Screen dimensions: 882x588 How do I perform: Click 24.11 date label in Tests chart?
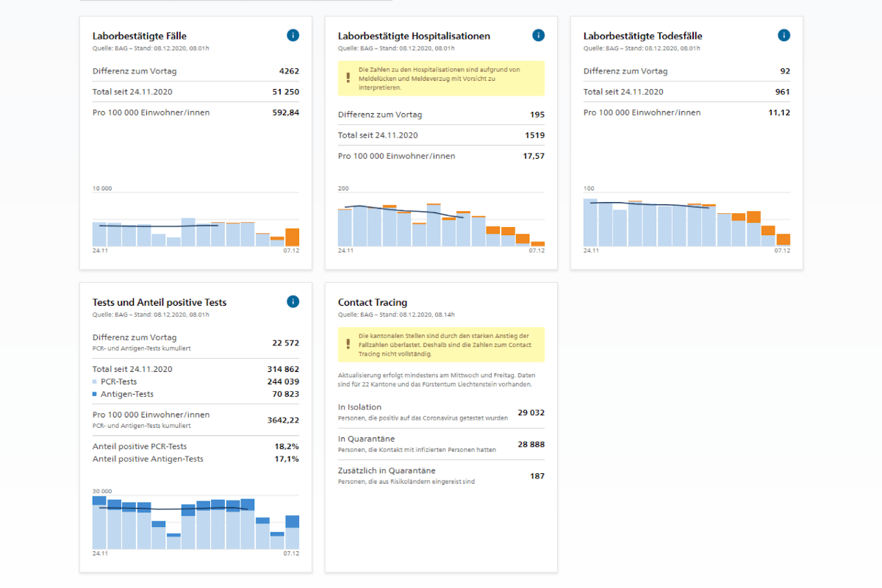pos(101,553)
